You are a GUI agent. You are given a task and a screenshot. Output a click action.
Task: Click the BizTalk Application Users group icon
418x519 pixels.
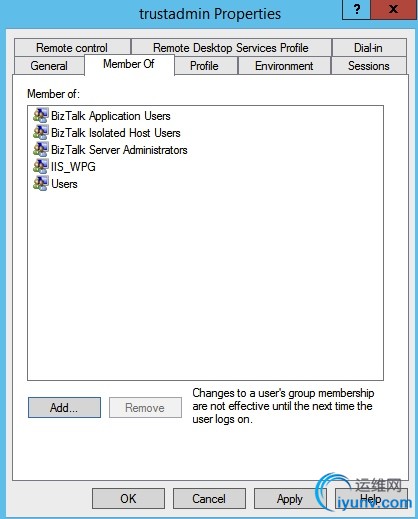41,115
